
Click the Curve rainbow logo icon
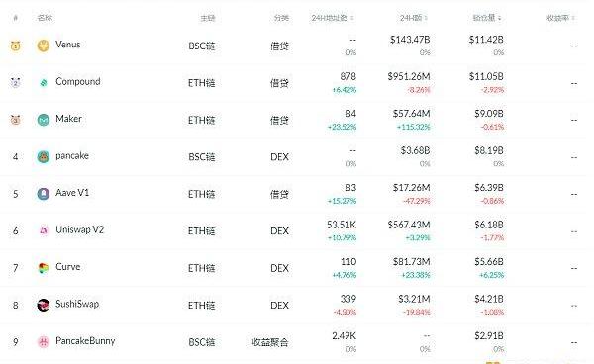point(44,268)
